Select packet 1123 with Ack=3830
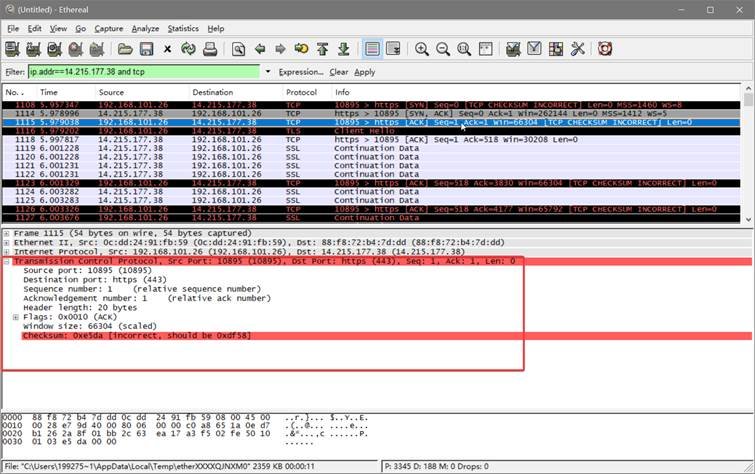 [x=371, y=183]
